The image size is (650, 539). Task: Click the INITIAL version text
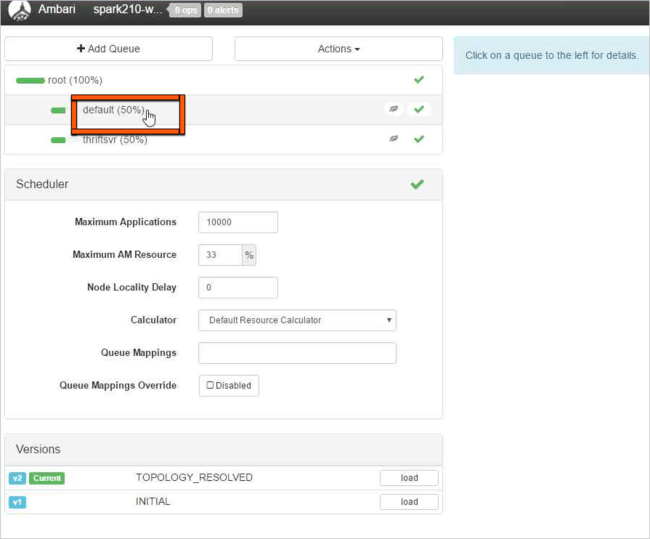[153, 501]
